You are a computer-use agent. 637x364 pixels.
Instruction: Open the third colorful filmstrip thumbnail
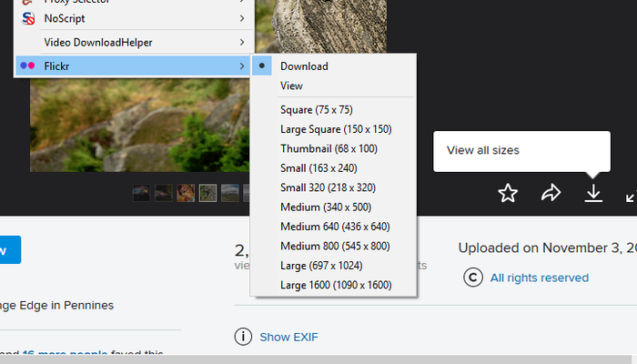[x=186, y=193]
